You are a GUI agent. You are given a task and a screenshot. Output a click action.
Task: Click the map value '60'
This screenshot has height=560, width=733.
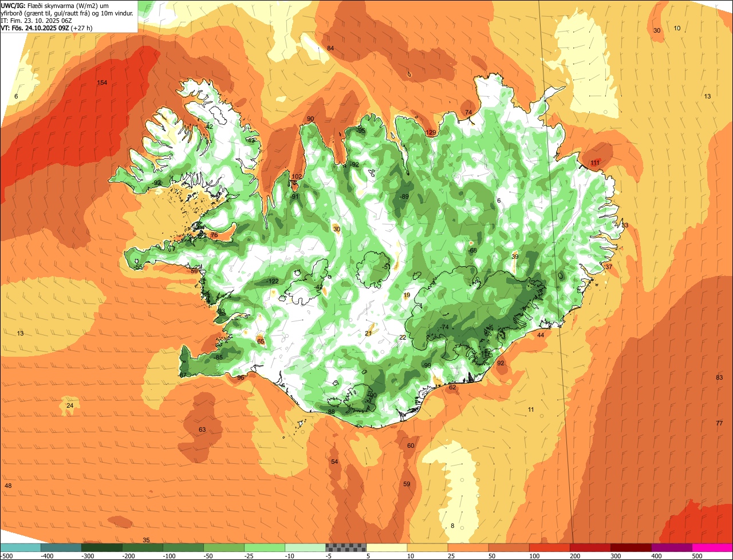pyautogui.click(x=411, y=445)
